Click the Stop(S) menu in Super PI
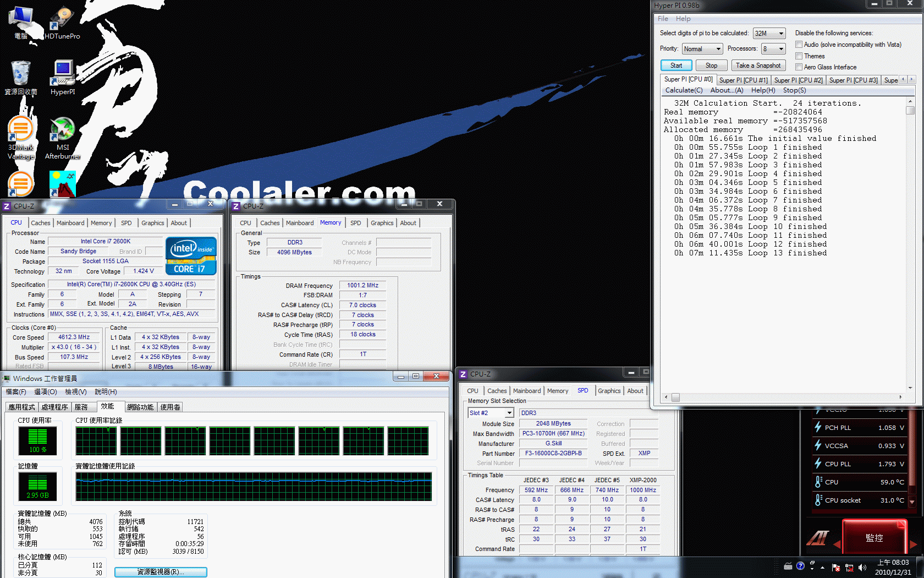 click(794, 90)
